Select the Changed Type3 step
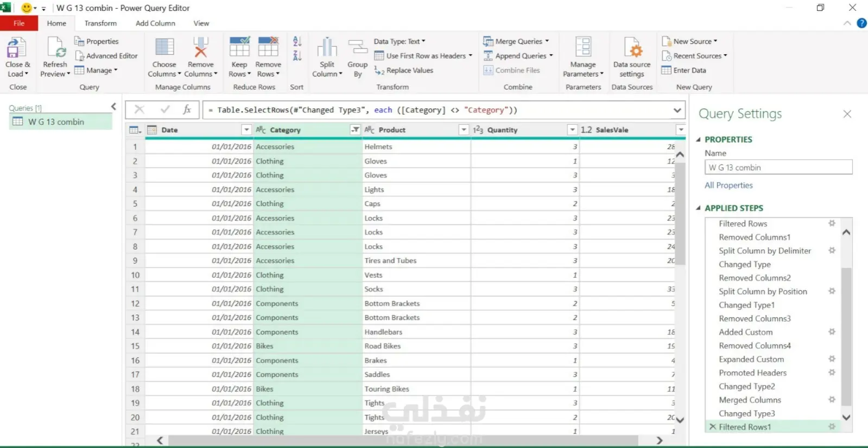 (747, 413)
